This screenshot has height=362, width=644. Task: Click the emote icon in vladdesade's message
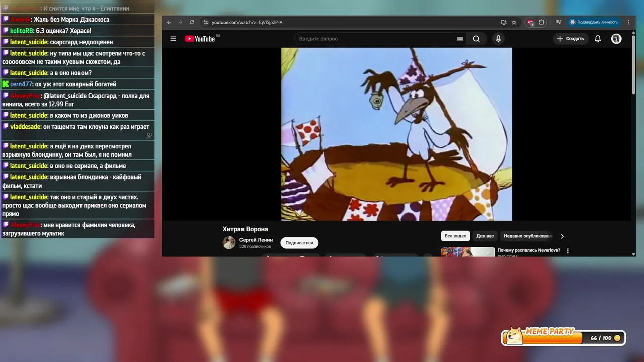point(149,135)
